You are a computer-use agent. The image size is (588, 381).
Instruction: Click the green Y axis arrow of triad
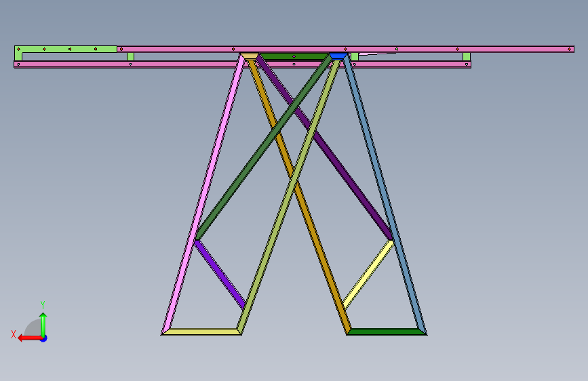[43, 324]
